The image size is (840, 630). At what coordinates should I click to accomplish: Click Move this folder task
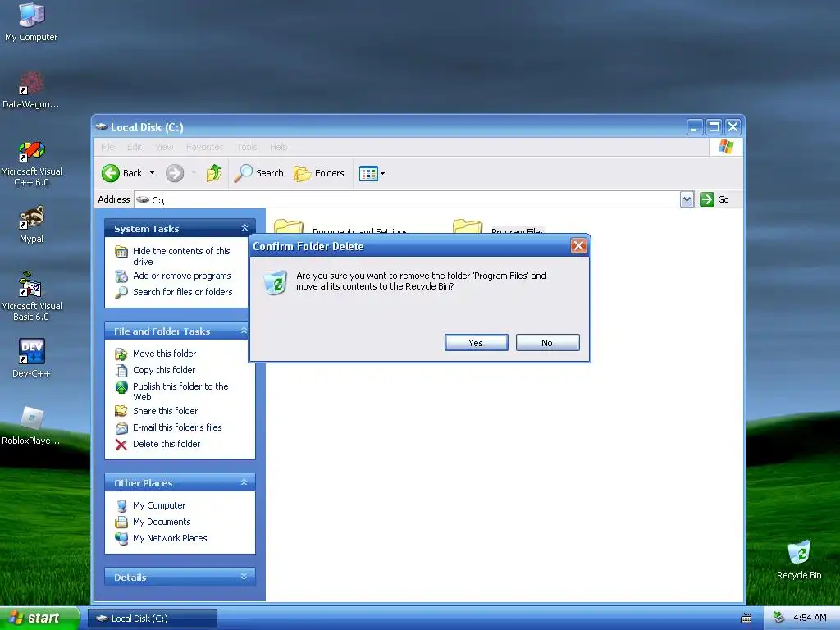[164, 354]
